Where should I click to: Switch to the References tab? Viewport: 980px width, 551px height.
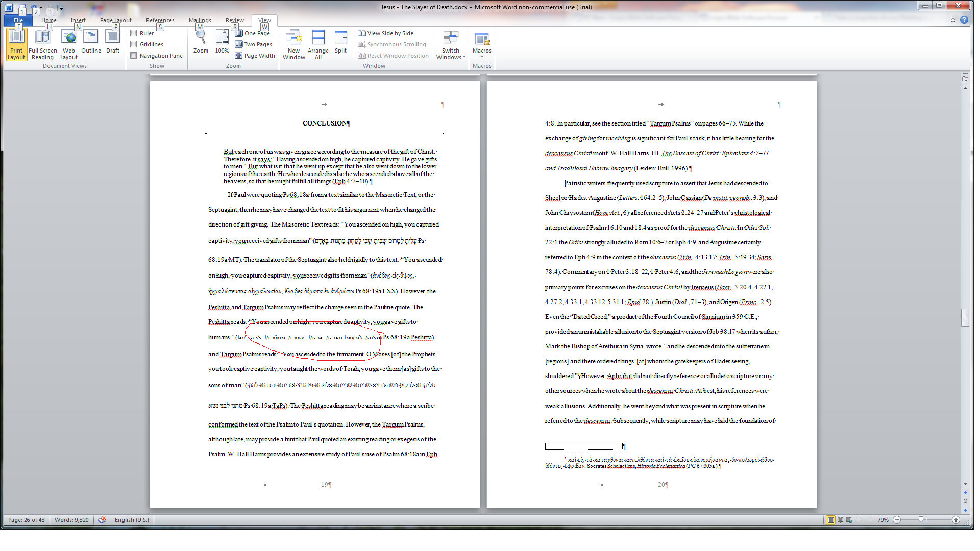[x=160, y=20]
